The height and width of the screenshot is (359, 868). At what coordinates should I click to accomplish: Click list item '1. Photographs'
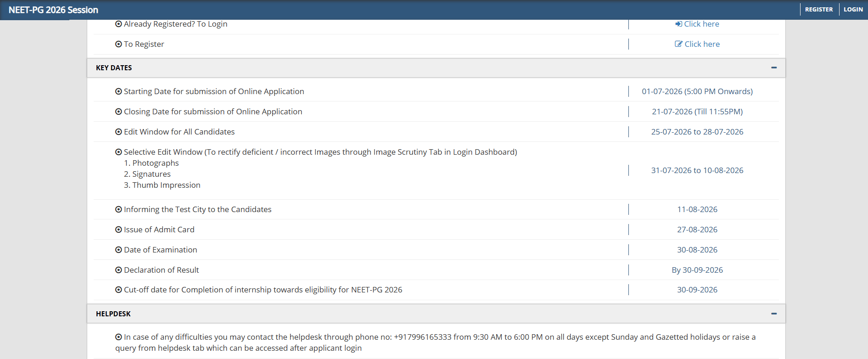point(151,163)
